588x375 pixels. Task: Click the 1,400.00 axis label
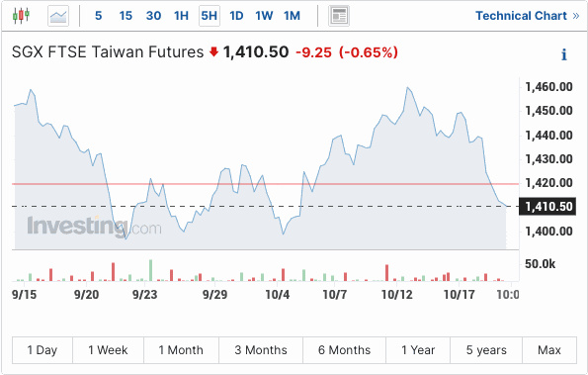[548, 231]
